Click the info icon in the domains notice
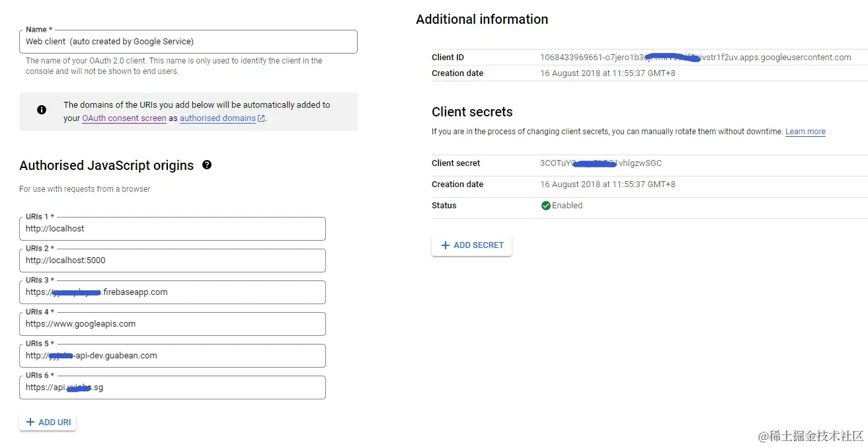Viewport: 868px width, 447px height. click(x=42, y=110)
